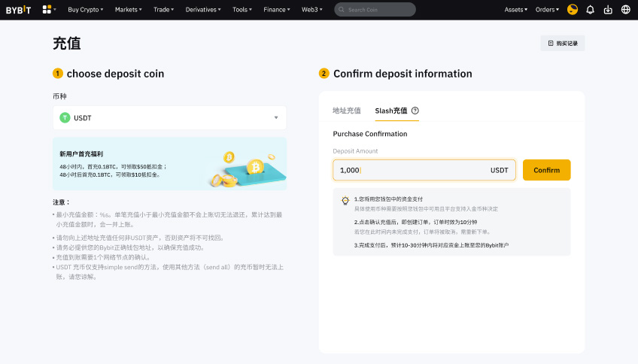This screenshot has width=638, height=364.
Task: Open the Buy Crypto menu
Action: (x=86, y=9)
